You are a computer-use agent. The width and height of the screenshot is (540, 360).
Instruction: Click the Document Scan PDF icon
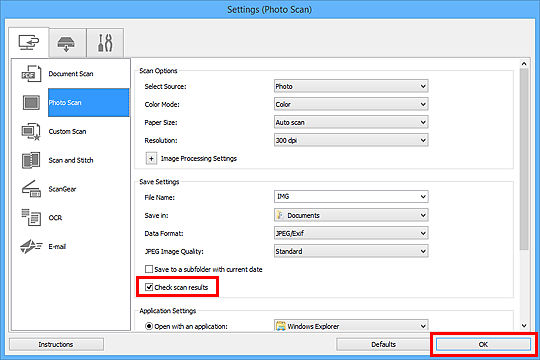click(x=31, y=74)
